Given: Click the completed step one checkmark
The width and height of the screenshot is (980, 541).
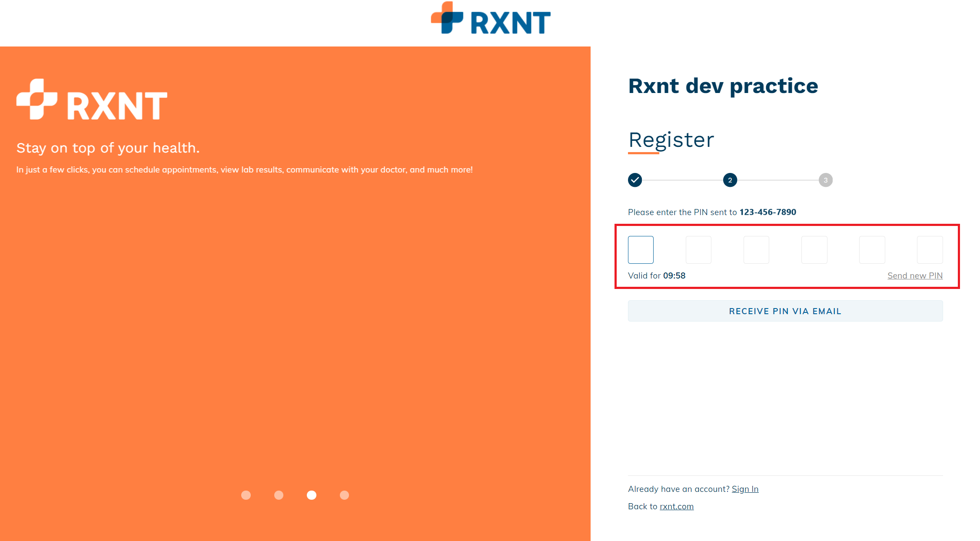Looking at the screenshot, I should point(635,180).
